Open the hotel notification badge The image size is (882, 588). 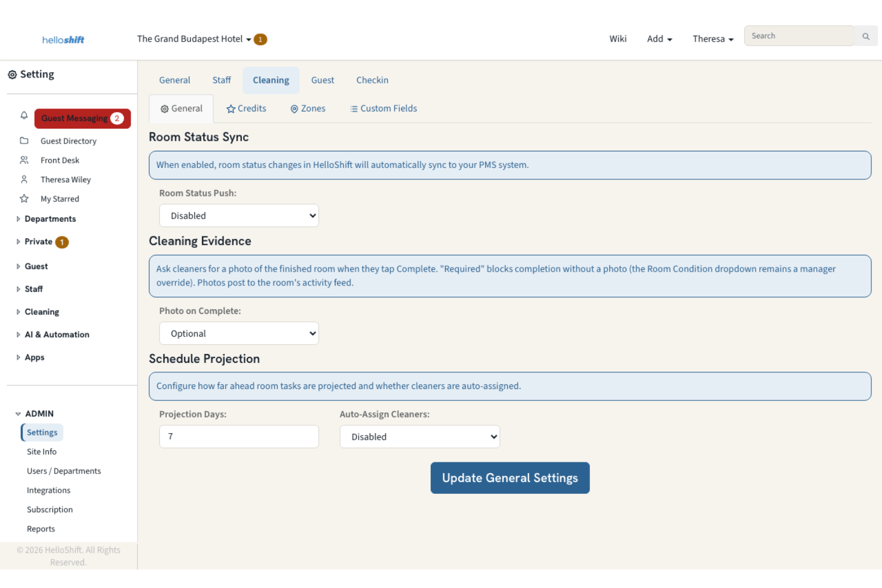(260, 39)
